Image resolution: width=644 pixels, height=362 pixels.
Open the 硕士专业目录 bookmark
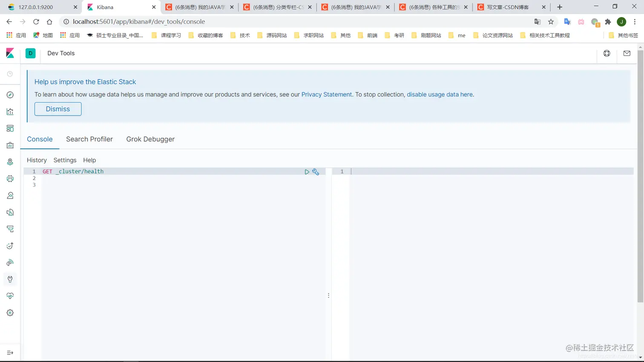115,35
